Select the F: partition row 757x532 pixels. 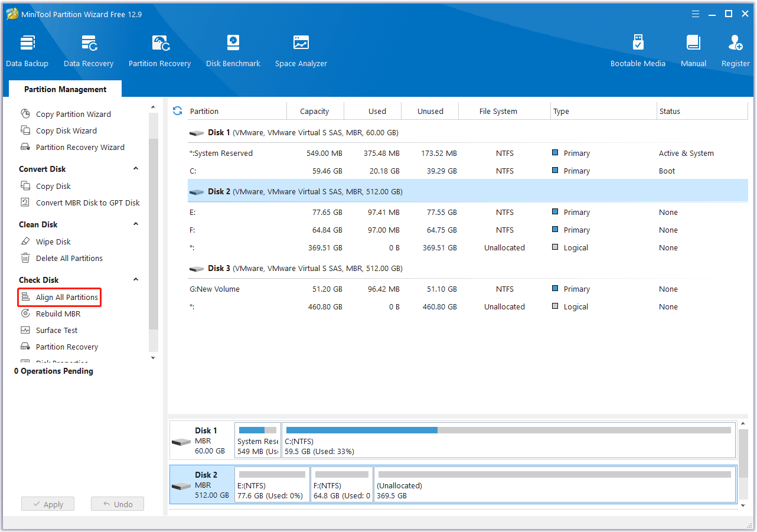[468, 230]
